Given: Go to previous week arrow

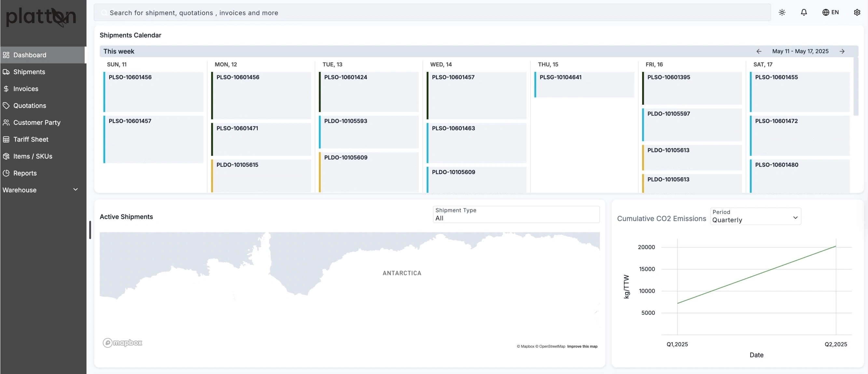Looking at the screenshot, I should tap(759, 51).
